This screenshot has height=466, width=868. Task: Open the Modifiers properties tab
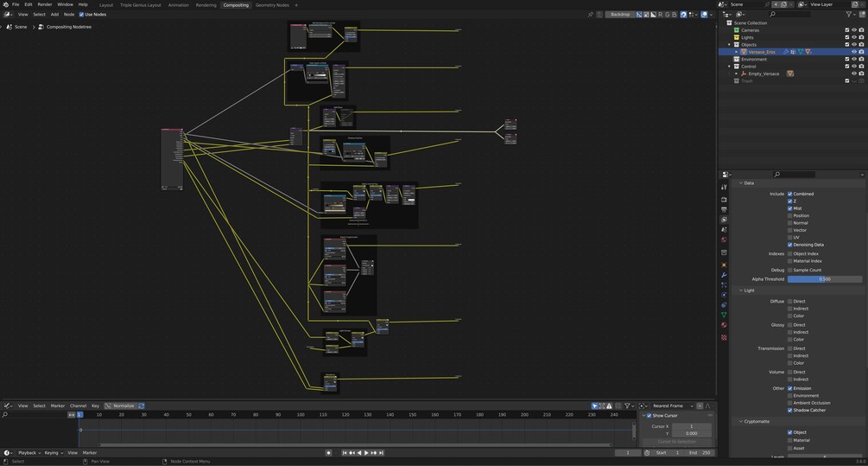coord(724,275)
